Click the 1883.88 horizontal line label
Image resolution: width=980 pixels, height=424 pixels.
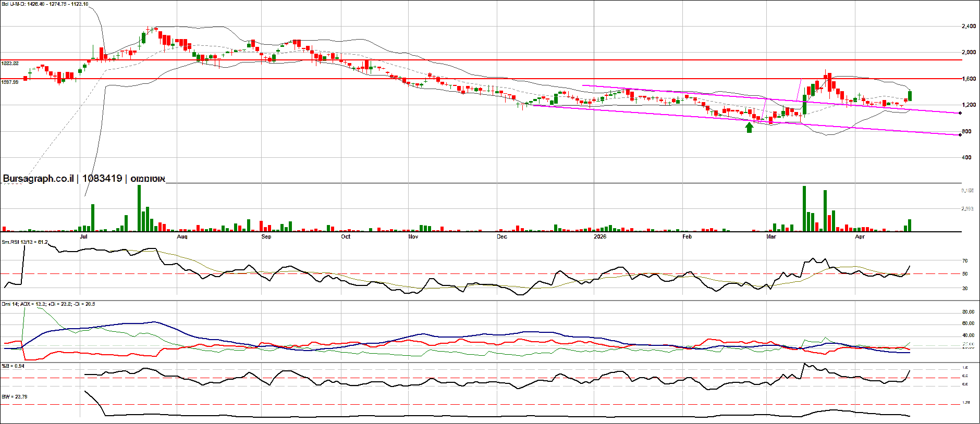(x=10, y=64)
